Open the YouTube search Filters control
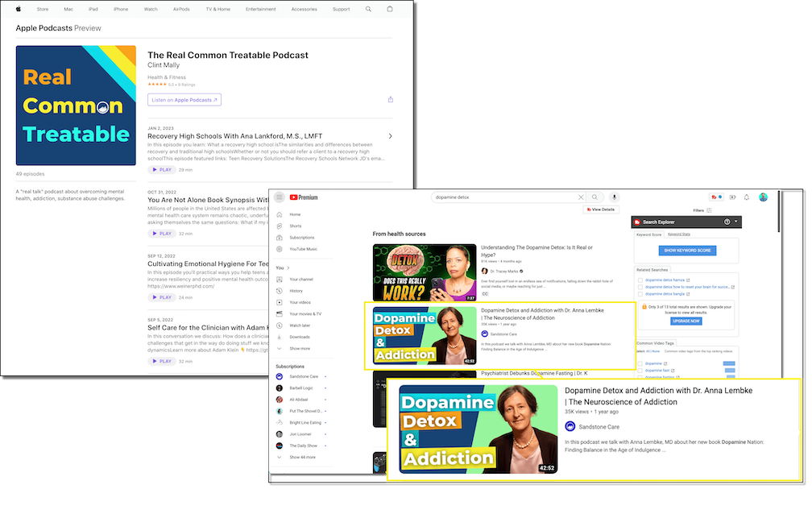 (x=702, y=210)
